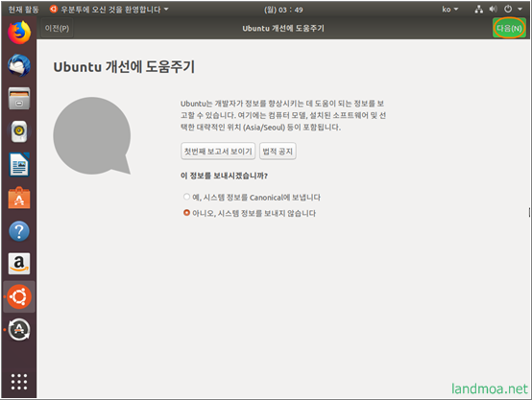Click the 다음(N) next button
This screenshot has height=400, width=532.
coord(509,28)
